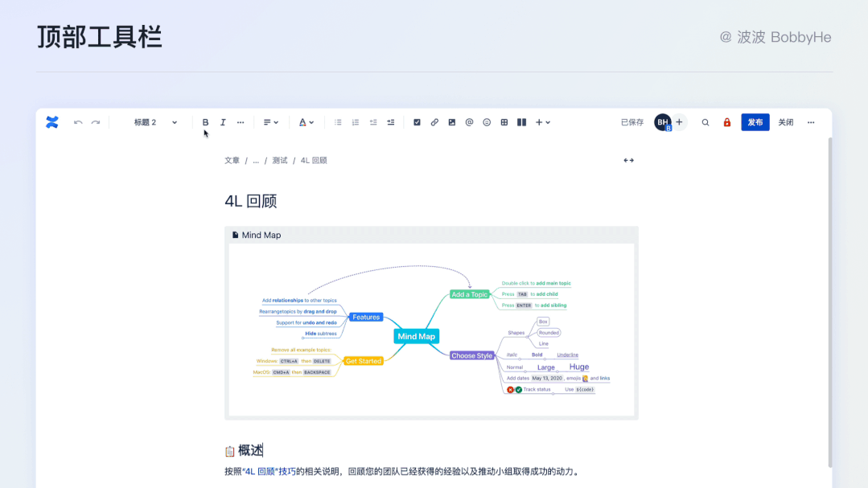Open the text alignment dropdown
The width and height of the screenshot is (868, 488).
(270, 122)
